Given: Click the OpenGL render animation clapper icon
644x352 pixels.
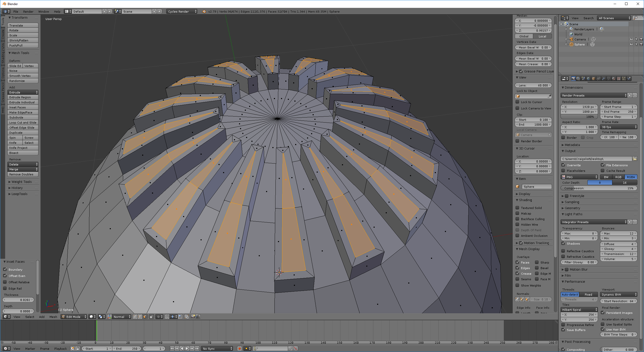Looking at the screenshot, I should [198, 317].
